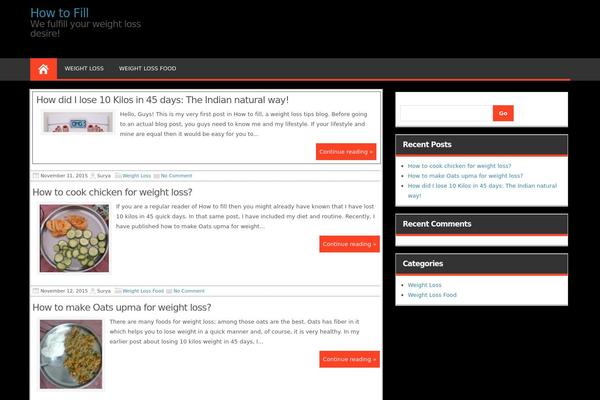This screenshot has width=600, height=400.
Task: Open recent post How did I lose 10 Kilos
Action: coord(482,191)
